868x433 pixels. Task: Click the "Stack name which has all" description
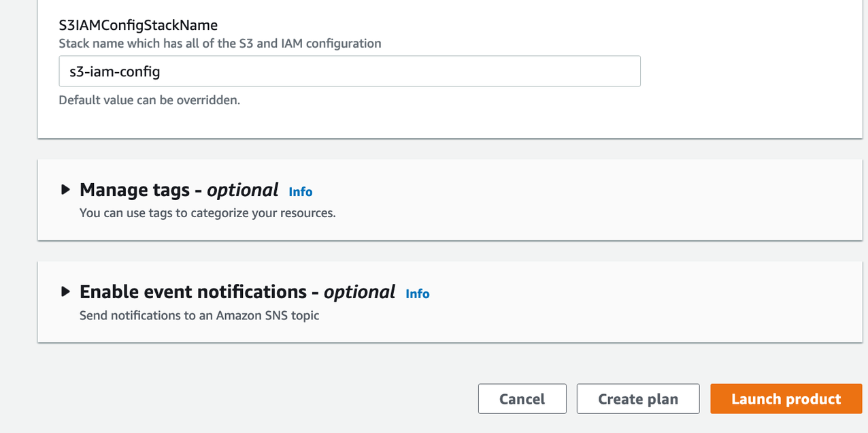coord(220,44)
